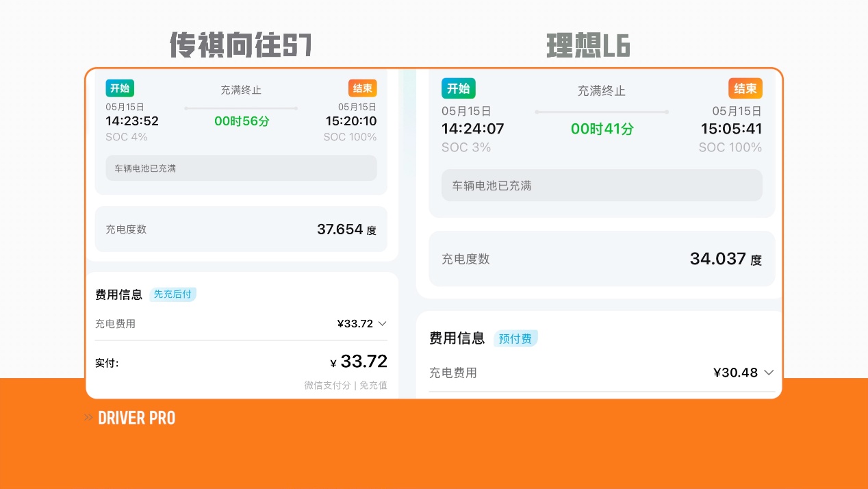Click the 00时56分 charging duration
Image resolution: width=868 pixels, height=489 pixels.
242,121
